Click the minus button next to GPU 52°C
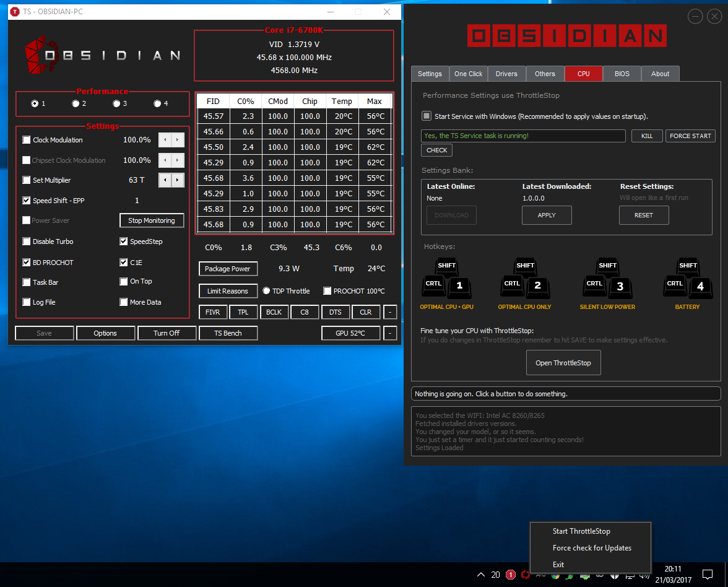 tap(390, 333)
